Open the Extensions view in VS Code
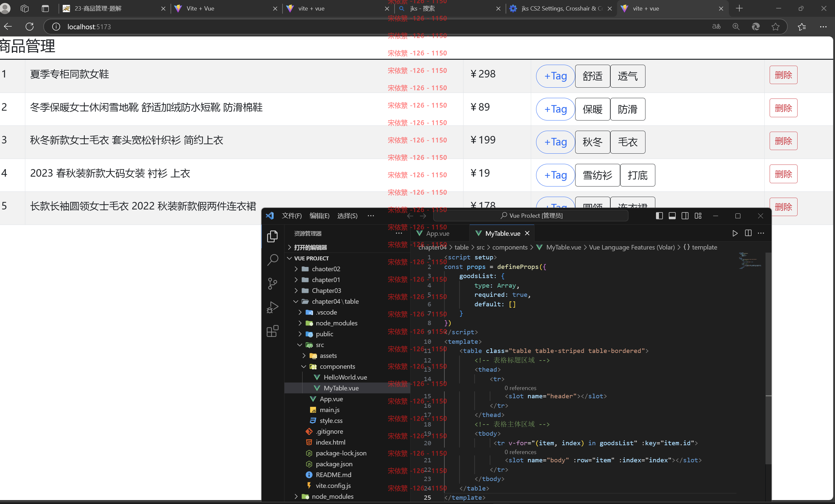The width and height of the screenshot is (835, 504). click(x=272, y=331)
